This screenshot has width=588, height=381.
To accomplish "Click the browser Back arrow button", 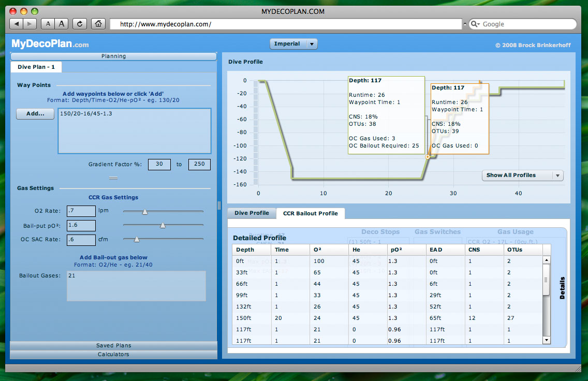I will [x=16, y=24].
